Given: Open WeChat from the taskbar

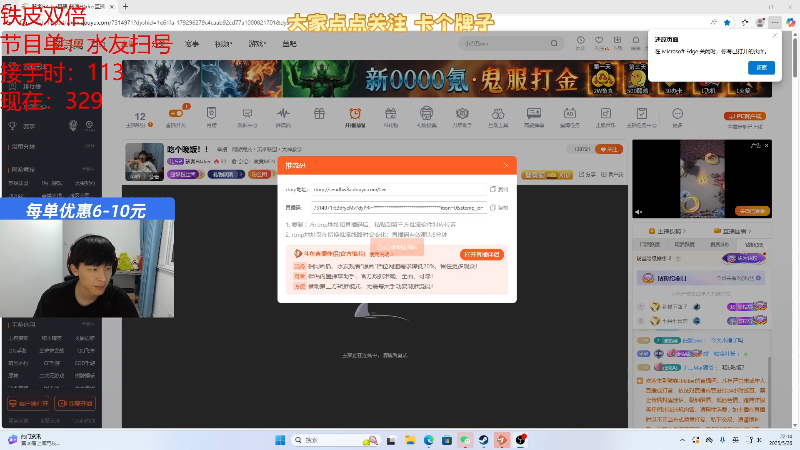Looking at the screenshot, I should point(465,440).
